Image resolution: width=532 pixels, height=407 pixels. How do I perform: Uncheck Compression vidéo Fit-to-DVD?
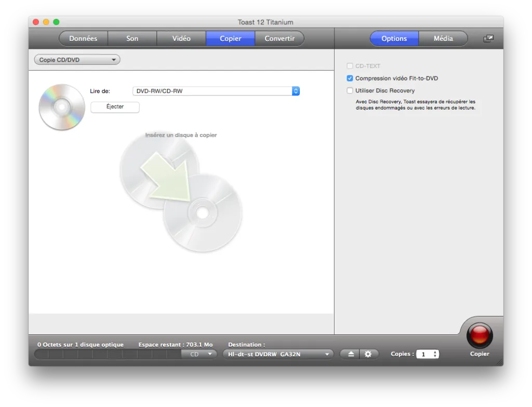pyautogui.click(x=350, y=78)
